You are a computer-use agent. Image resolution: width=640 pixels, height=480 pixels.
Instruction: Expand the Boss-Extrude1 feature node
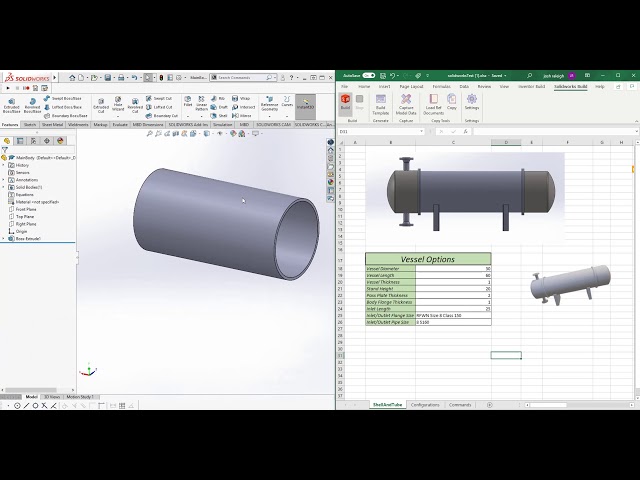pos(4,239)
